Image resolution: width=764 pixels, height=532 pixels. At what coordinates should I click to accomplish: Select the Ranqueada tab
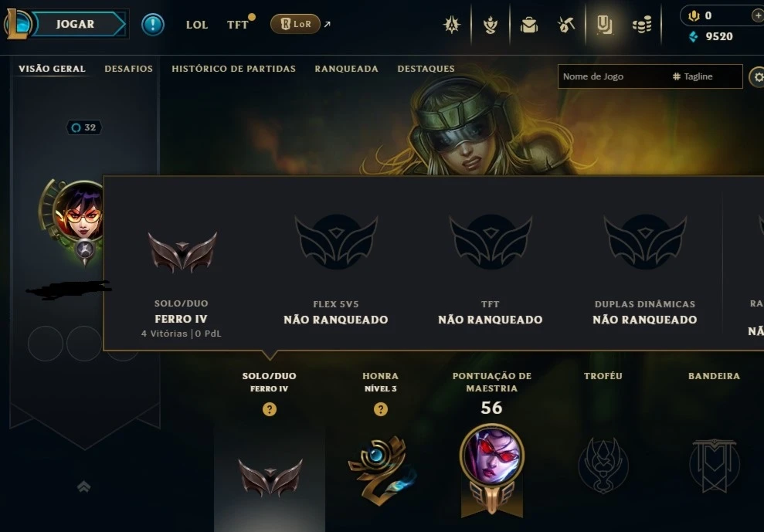click(x=346, y=69)
